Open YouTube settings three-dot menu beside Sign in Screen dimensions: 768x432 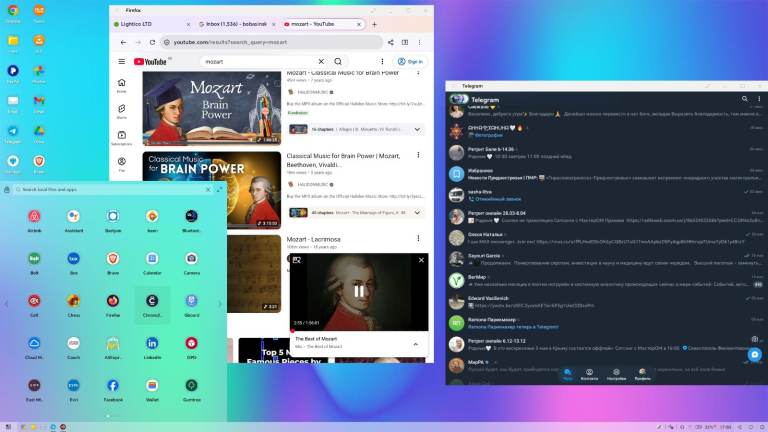pyautogui.click(x=382, y=62)
